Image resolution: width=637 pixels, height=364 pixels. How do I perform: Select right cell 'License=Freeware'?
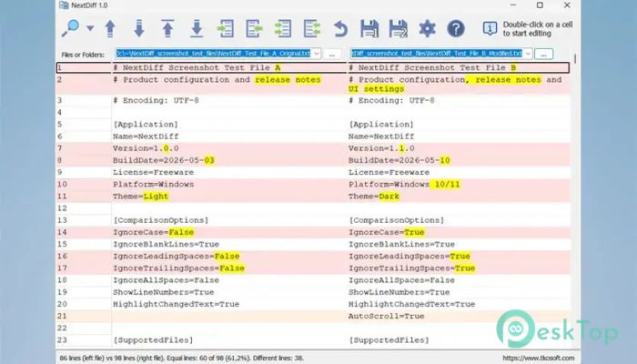tap(459, 172)
